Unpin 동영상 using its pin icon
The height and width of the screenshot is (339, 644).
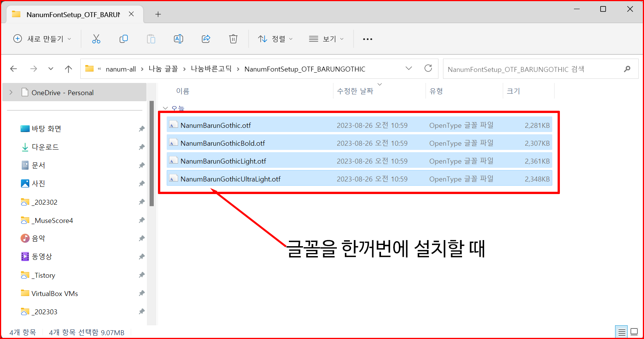(x=142, y=257)
